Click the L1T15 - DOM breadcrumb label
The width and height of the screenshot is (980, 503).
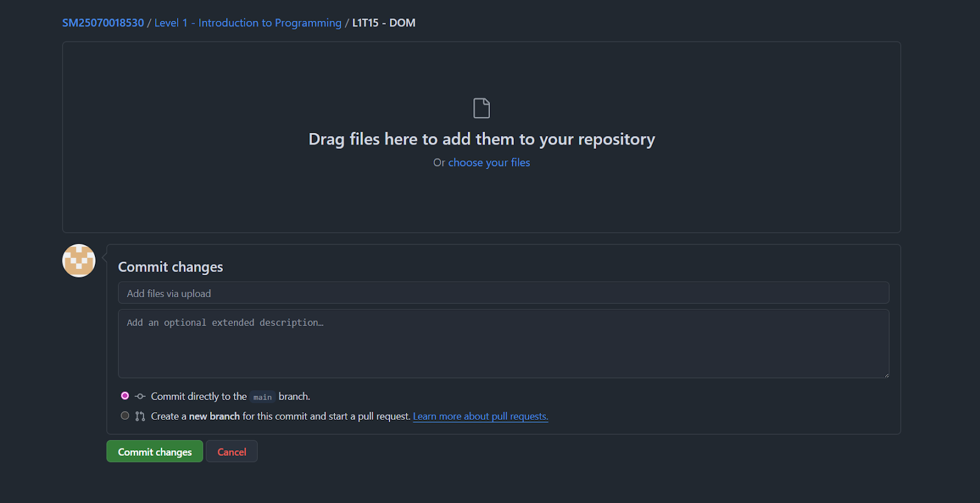tap(383, 23)
